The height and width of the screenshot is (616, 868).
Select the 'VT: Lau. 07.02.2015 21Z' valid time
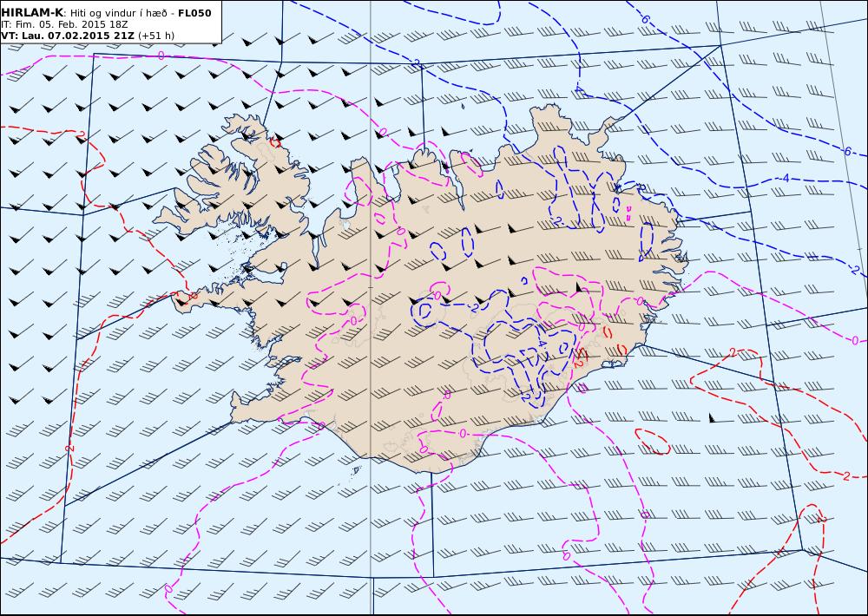point(68,36)
